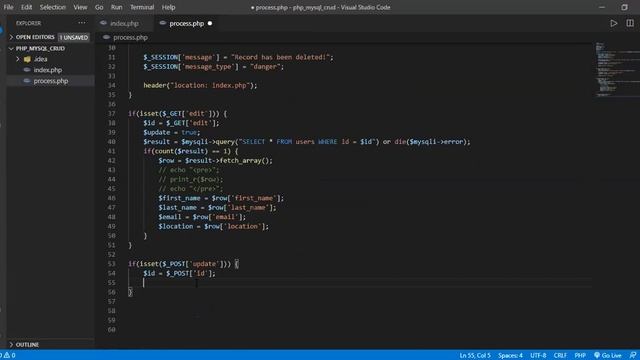The image size is (640, 360).
Task: Click PHP file icon beside index.php in explorer
Action: [27, 70]
